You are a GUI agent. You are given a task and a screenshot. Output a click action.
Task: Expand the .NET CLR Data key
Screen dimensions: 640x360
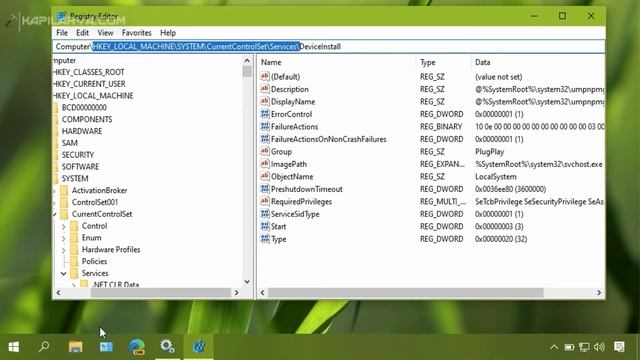[x=73, y=284]
